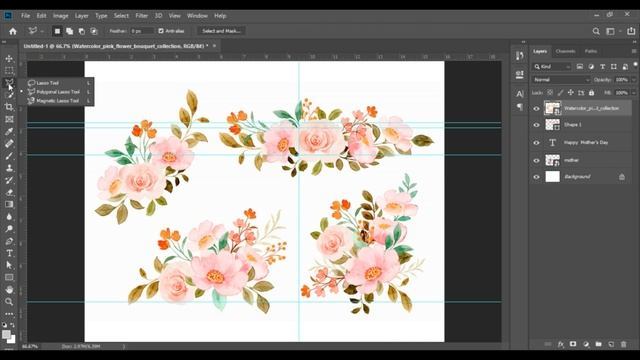The height and width of the screenshot is (360, 640).
Task: Click the Create new layer icon
Action: click(x=611, y=344)
